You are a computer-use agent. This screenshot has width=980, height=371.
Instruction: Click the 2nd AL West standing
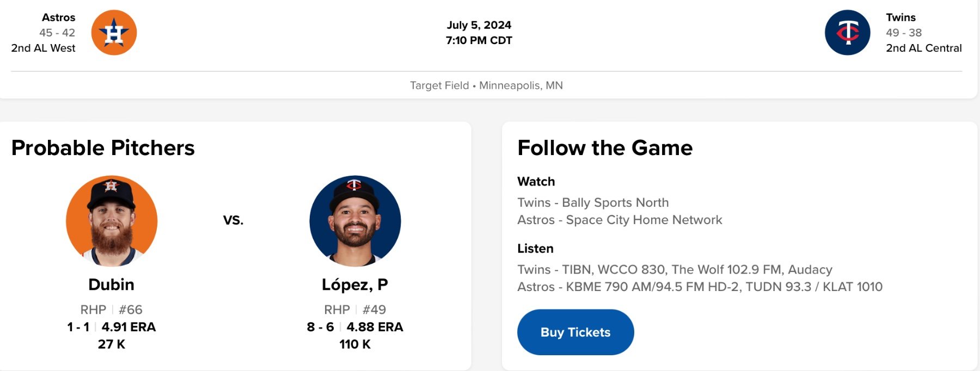(x=43, y=48)
